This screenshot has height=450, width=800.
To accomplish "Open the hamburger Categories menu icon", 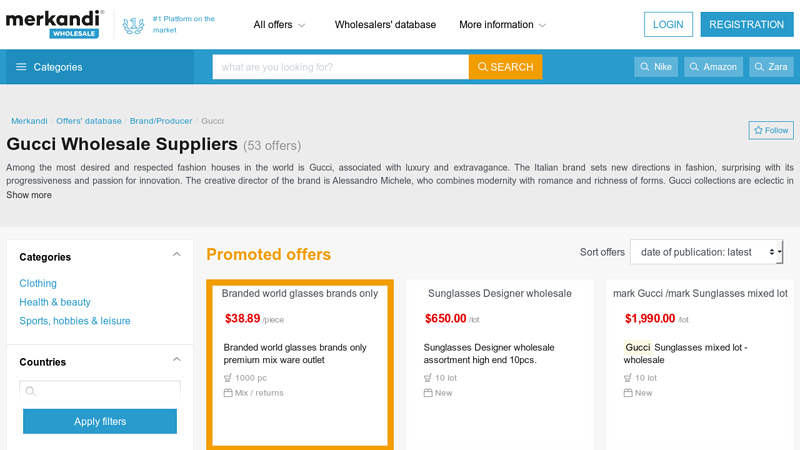I will click(x=21, y=67).
